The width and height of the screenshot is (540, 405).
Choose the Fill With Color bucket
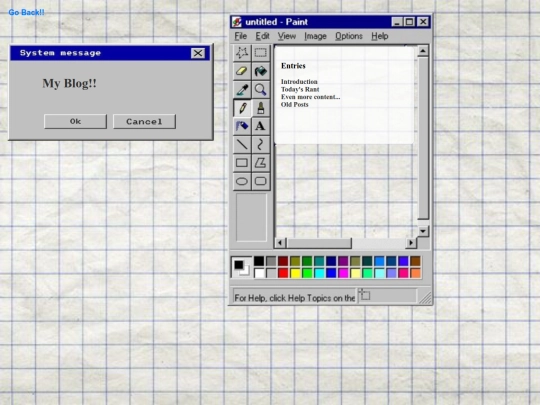point(260,71)
